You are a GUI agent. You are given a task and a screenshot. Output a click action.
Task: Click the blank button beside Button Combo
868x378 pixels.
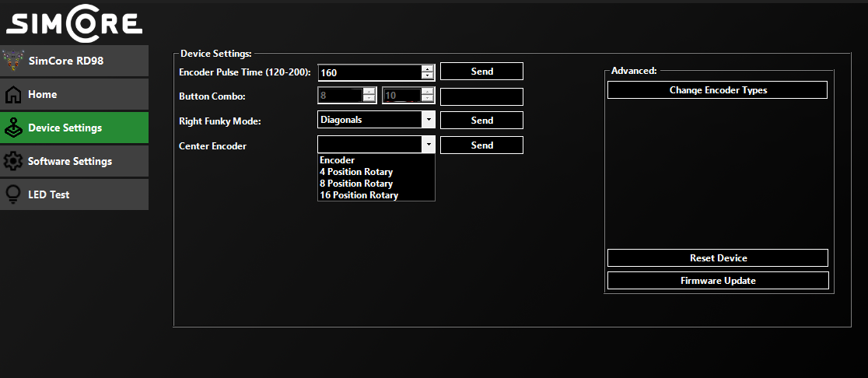481,97
